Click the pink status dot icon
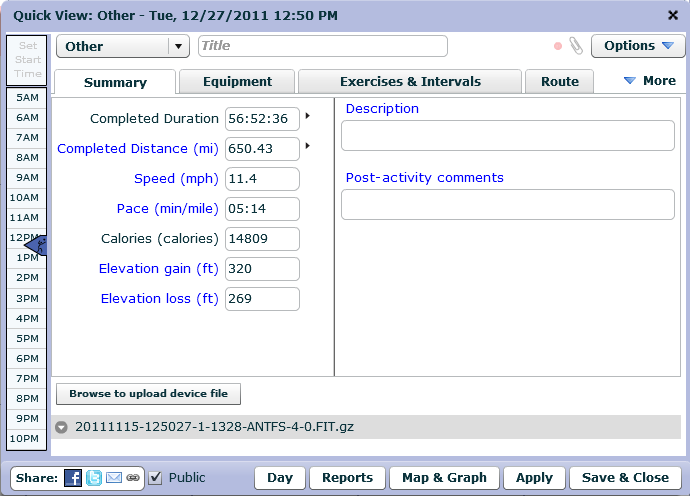 (558, 46)
